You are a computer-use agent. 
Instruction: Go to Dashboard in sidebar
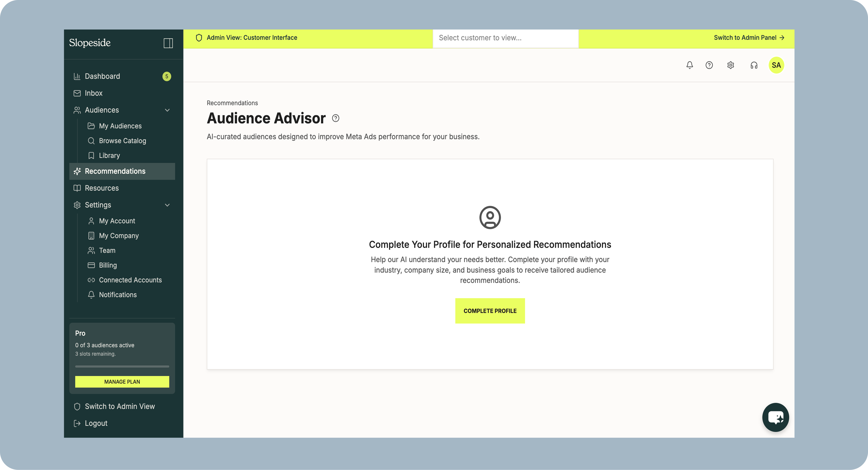(x=102, y=76)
